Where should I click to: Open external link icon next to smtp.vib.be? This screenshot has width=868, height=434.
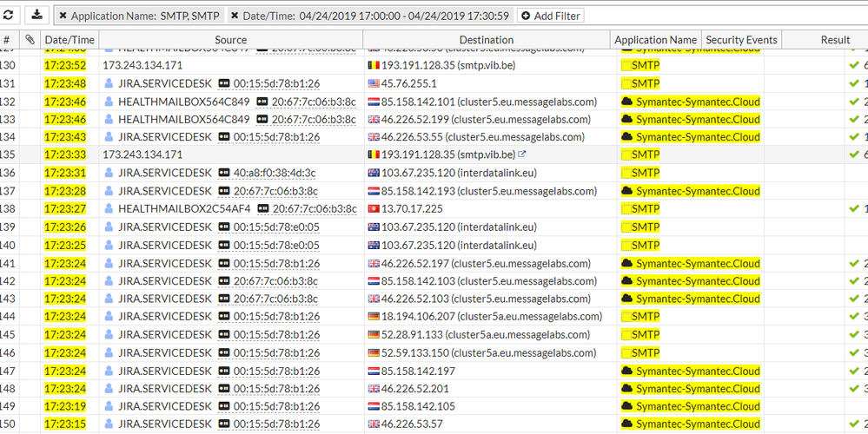(x=523, y=155)
